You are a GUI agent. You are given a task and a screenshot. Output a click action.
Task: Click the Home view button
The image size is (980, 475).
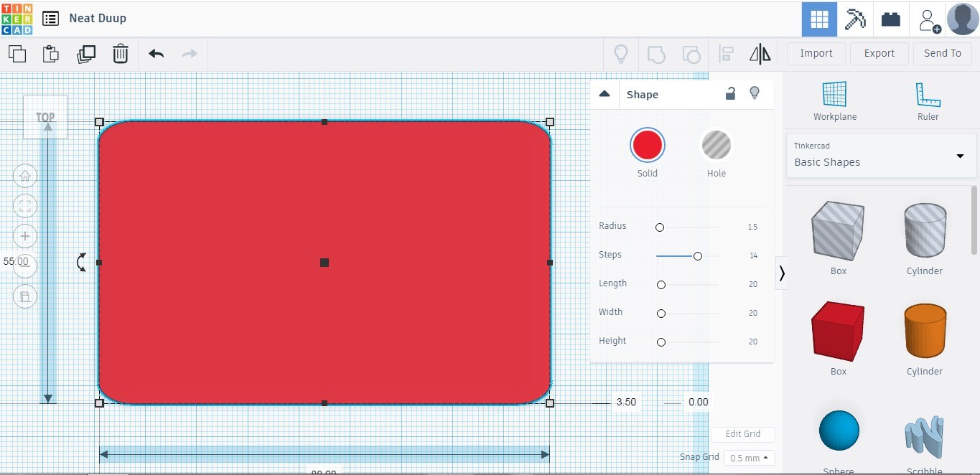click(x=25, y=176)
